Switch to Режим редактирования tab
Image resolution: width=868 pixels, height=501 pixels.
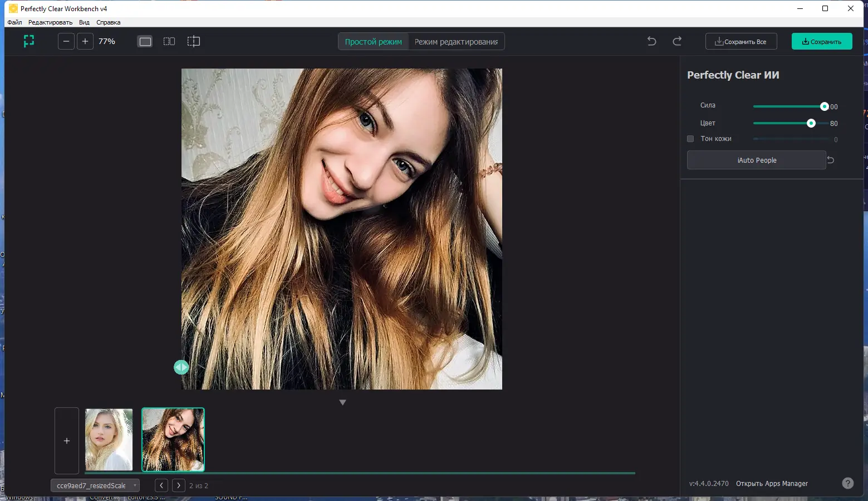457,42
